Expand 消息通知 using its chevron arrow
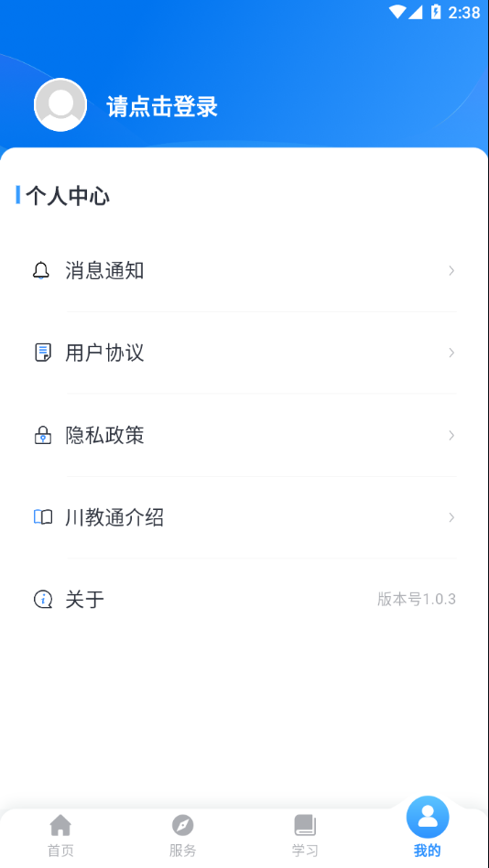The width and height of the screenshot is (489, 868). [x=451, y=271]
